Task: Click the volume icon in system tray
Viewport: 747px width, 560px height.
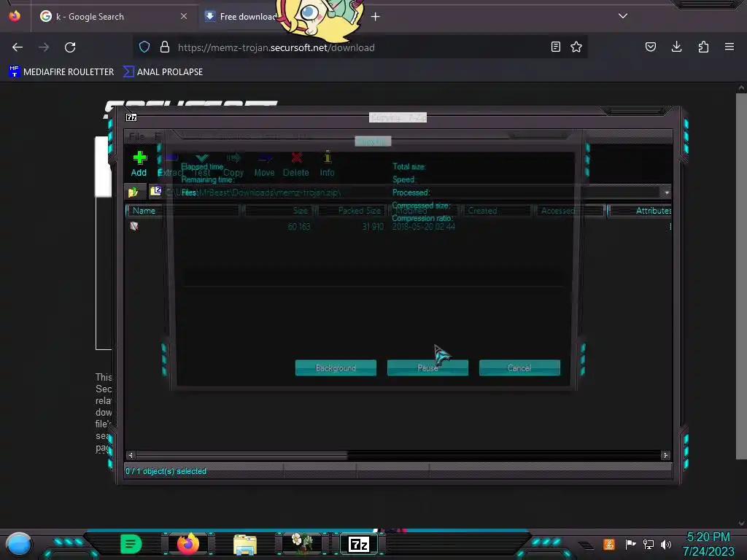Action: click(666, 544)
